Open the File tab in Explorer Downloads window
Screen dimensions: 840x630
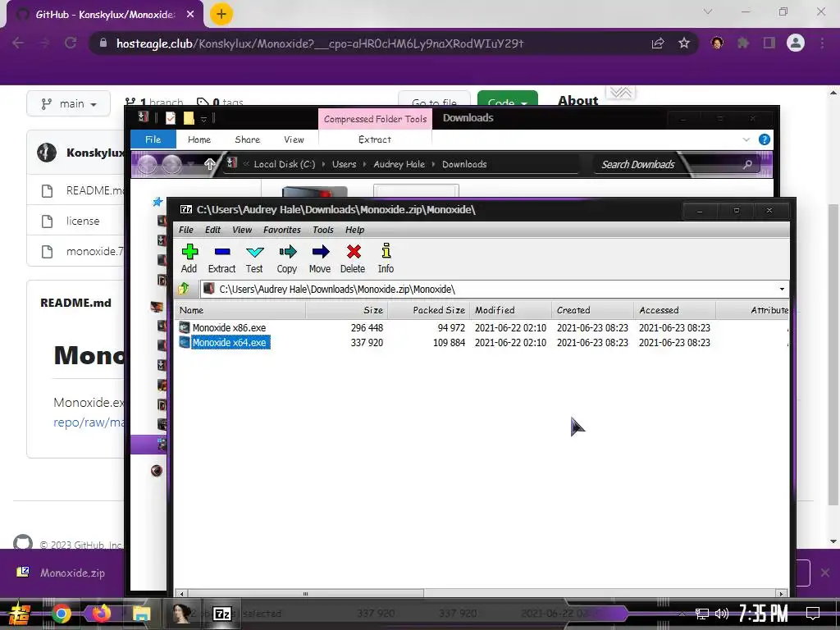153,139
